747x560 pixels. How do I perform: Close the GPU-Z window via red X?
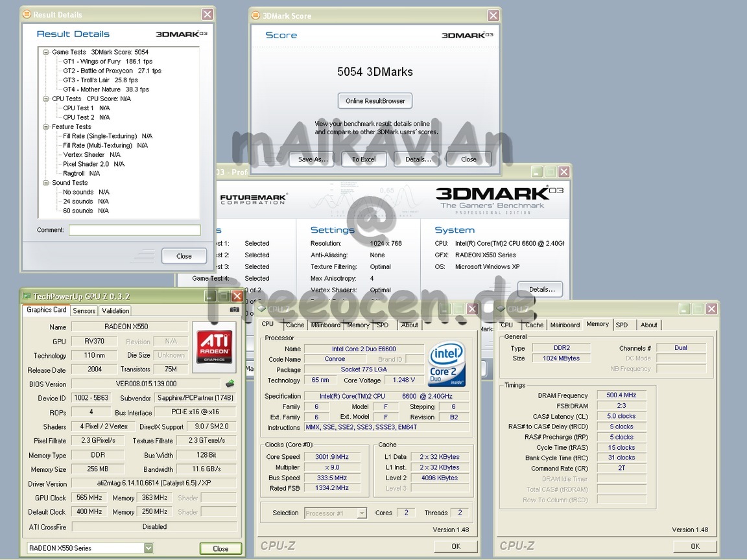[237, 296]
